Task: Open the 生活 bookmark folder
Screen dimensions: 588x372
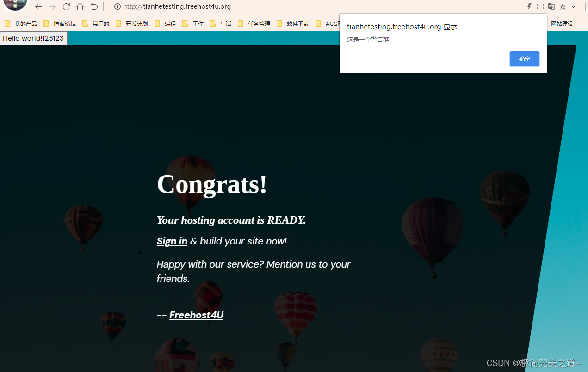Action: pyautogui.click(x=221, y=24)
